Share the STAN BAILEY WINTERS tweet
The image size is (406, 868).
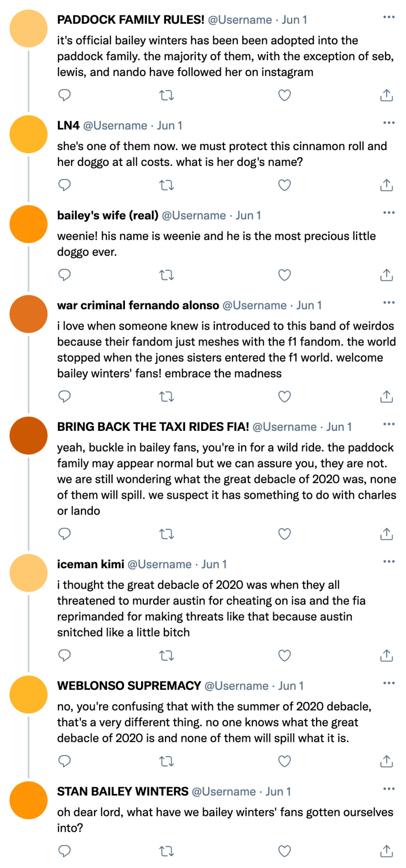pyautogui.click(x=387, y=851)
